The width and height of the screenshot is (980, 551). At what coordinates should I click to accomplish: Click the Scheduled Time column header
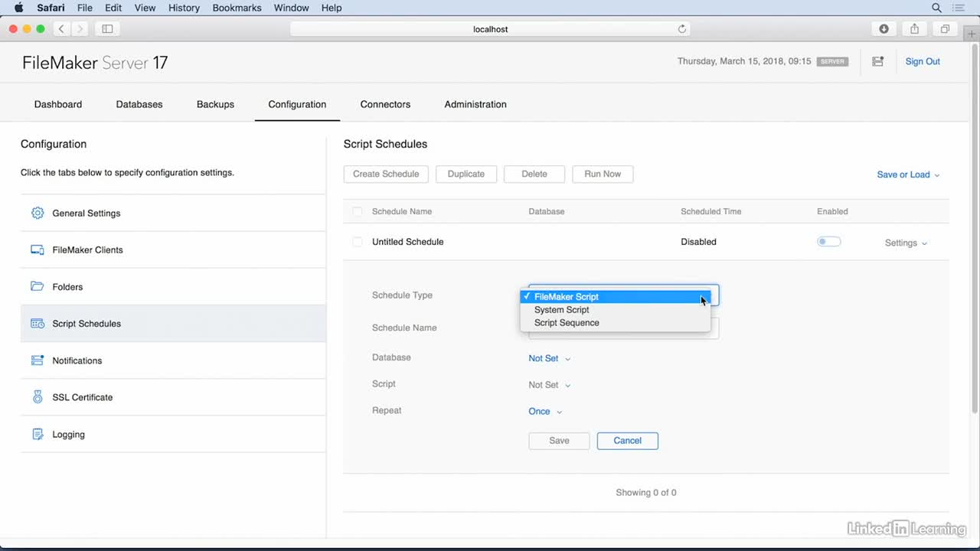click(x=710, y=211)
